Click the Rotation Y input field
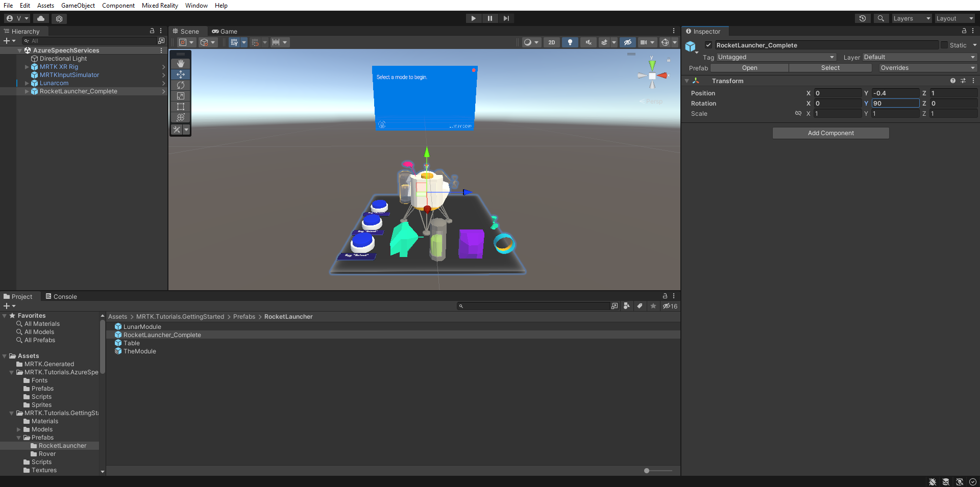 click(895, 103)
